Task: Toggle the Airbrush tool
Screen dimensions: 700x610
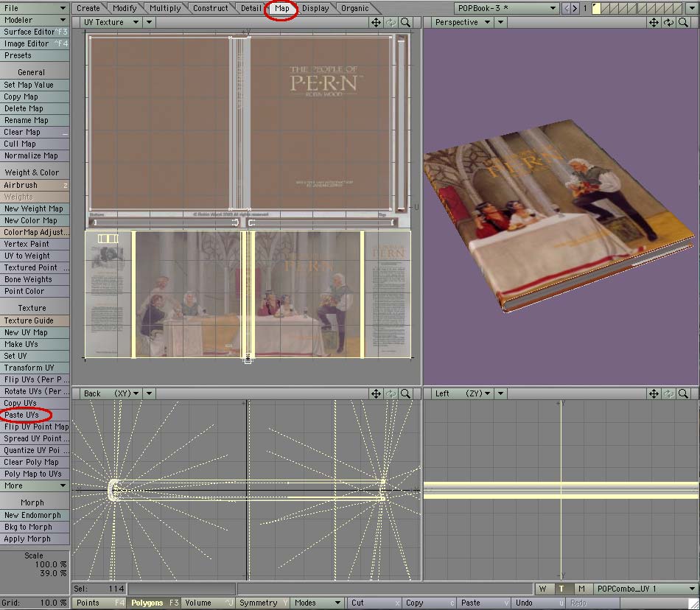Action: [35, 185]
